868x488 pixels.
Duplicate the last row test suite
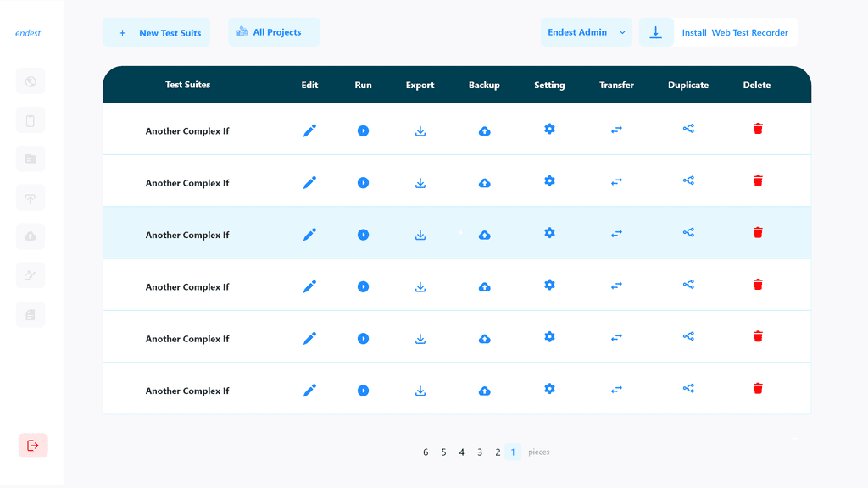pos(688,388)
